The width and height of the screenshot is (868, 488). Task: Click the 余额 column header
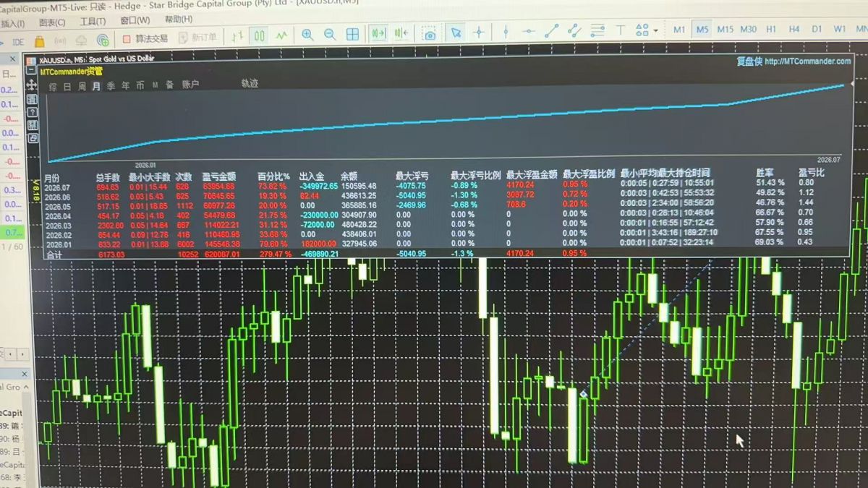(x=349, y=175)
